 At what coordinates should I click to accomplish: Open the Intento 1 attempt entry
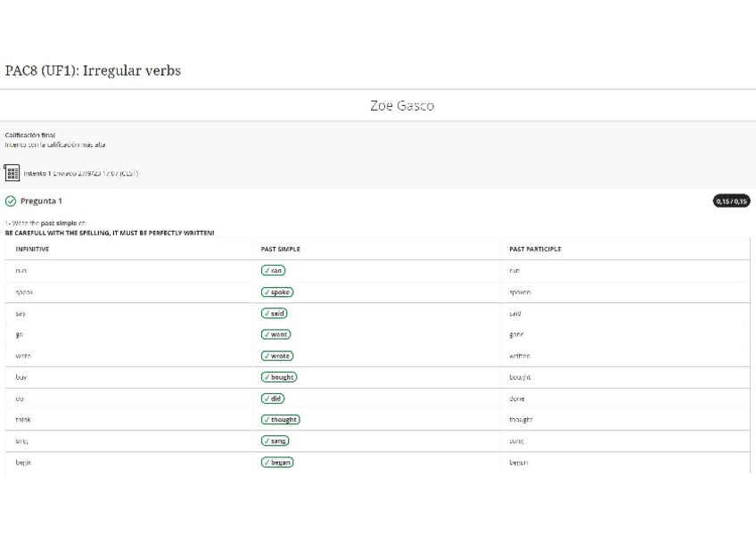[80, 174]
